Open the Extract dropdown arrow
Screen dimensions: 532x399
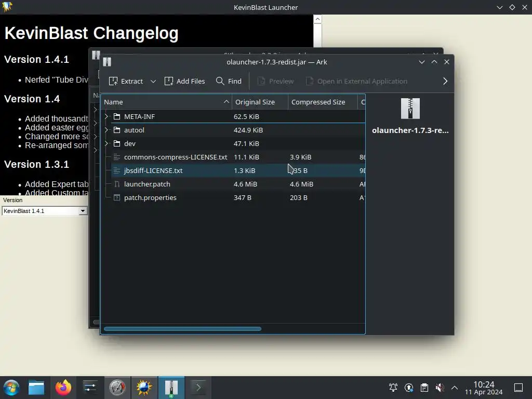tap(153, 81)
